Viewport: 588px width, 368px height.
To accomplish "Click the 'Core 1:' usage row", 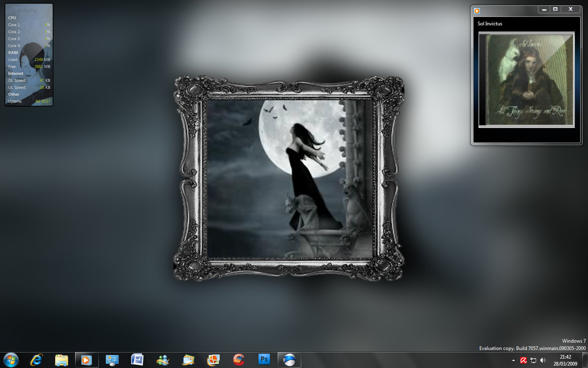I will tap(29, 25).
